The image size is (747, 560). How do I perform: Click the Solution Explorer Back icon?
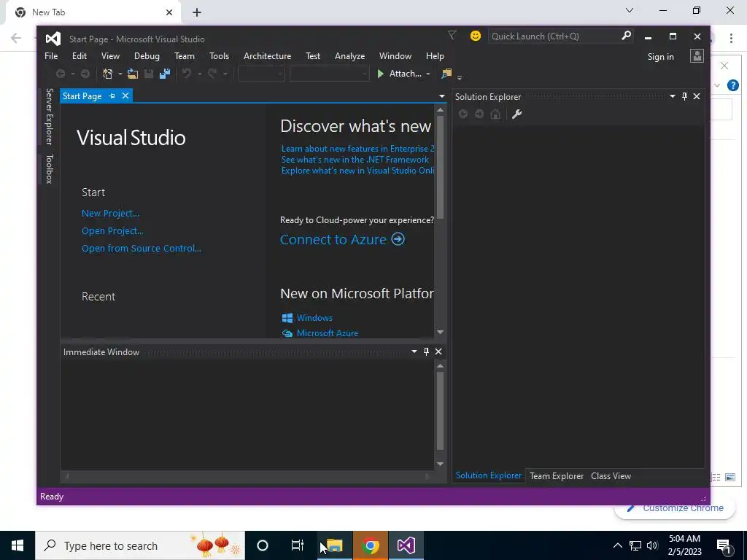tap(462, 114)
